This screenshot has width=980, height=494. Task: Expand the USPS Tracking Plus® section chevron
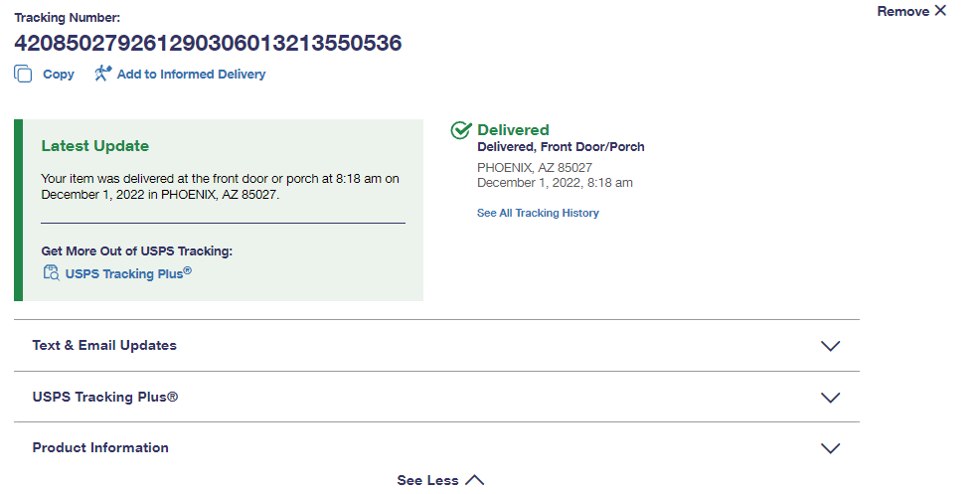pos(831,398)
